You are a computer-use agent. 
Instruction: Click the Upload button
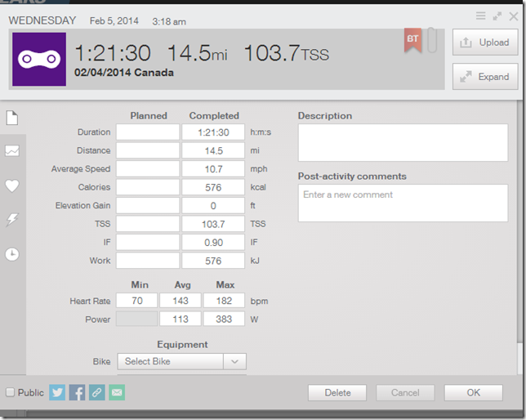(485, 42)
